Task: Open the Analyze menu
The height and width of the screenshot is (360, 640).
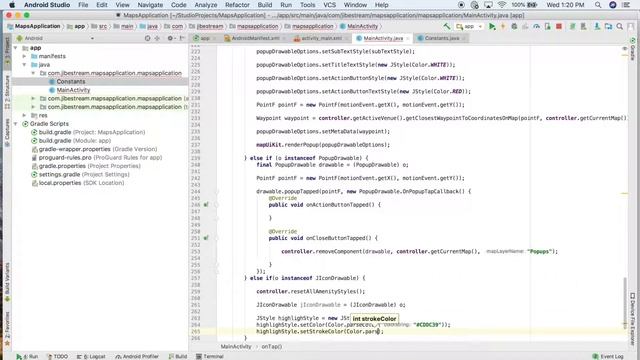Action: point(206,5)
